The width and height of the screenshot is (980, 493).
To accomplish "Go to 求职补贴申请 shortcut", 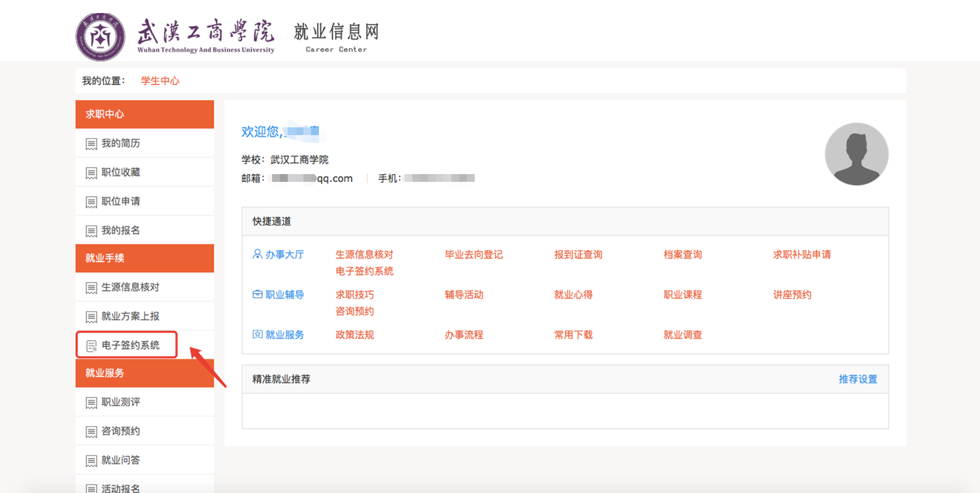I will (801, 255).
